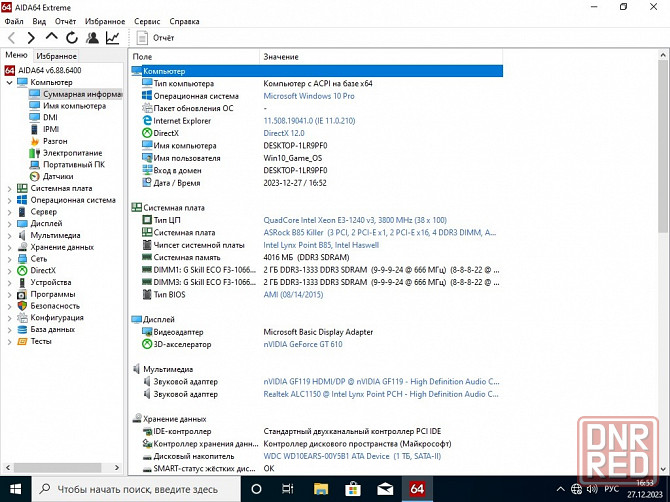This screenshot has height=502, width=670.
Task: Open the user profile icon in toolbar
Action: tap(92, 38)
